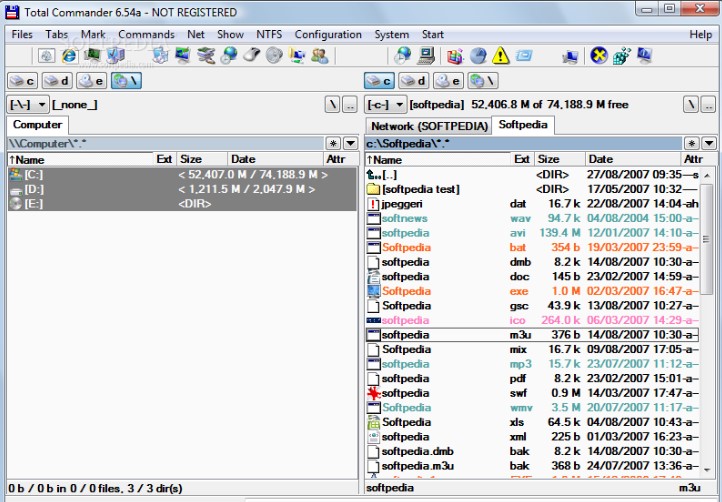Click the right panel scrollbar up arrow
Image resolution: width=722 pixels, height=502 pixels.
tap(707, 175)
